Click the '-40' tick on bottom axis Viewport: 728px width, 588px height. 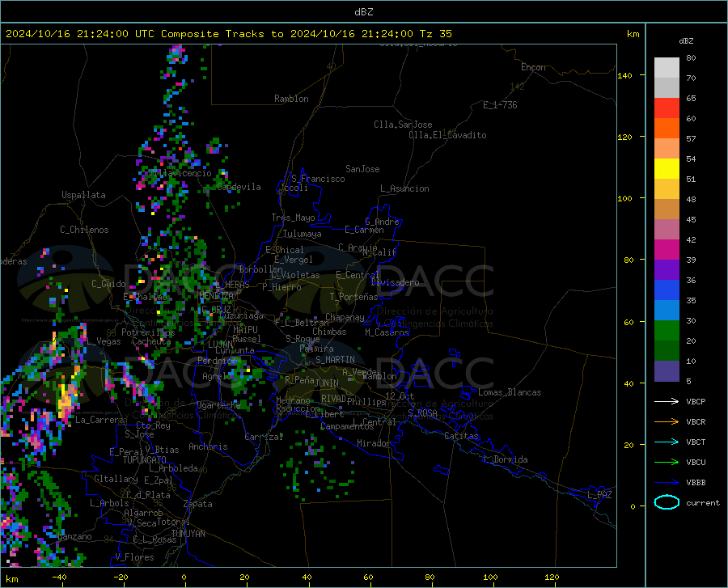point(59,577)
